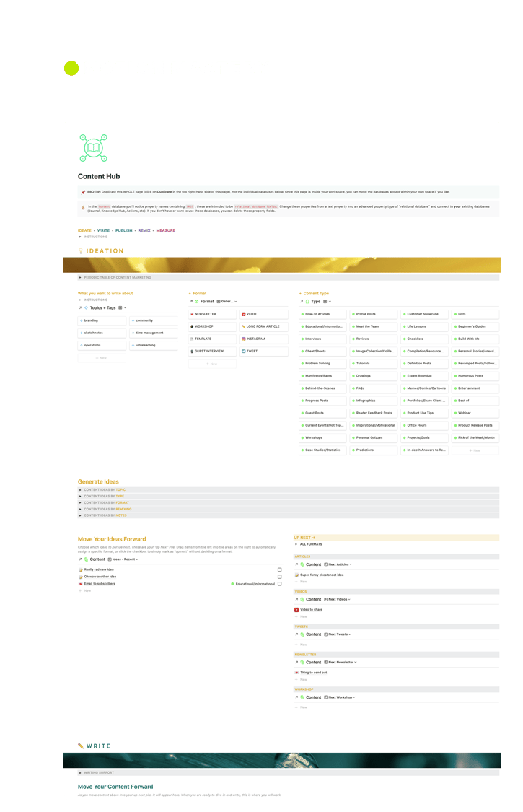Open the 'Checklists' content type card
523x812 pixels.
pyautogui.click(x=425, y=339)
